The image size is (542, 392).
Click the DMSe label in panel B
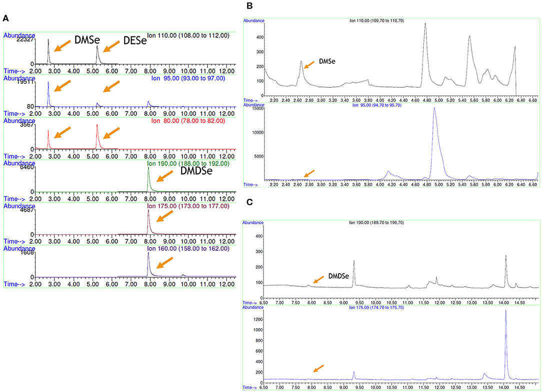(x=327, y=61)
